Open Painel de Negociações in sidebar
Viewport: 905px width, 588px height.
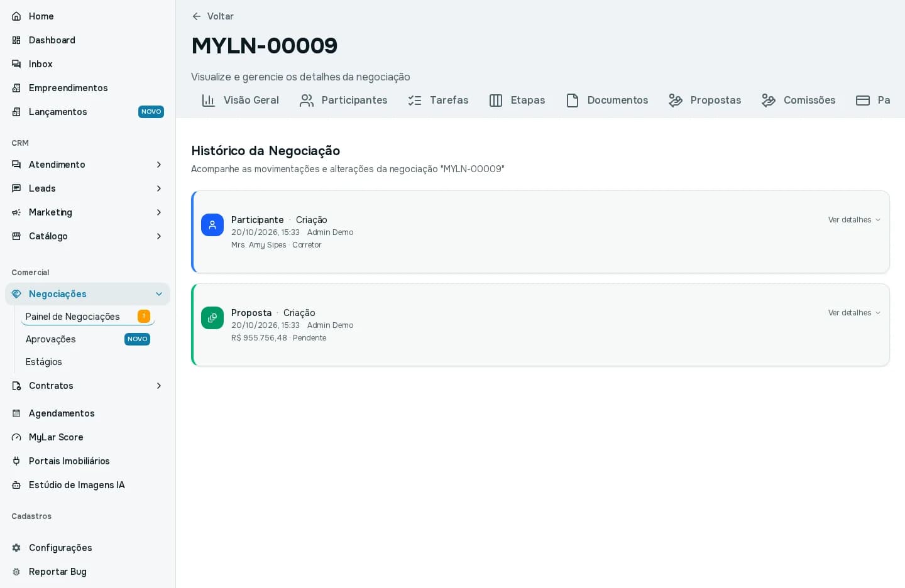click(x=88, y=317)
